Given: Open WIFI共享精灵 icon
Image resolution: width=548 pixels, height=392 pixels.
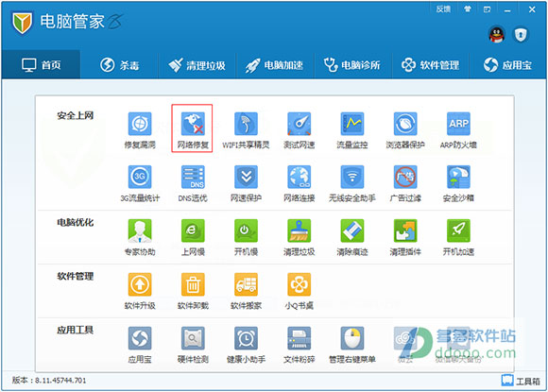Looking at the screenshot, I should coord(246,124).
